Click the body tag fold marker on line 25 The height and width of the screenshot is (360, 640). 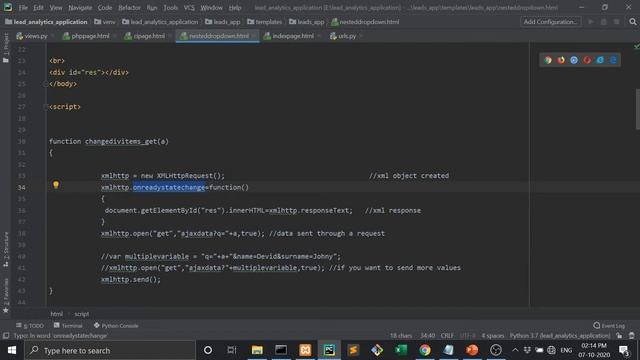(x=45, y=84)
